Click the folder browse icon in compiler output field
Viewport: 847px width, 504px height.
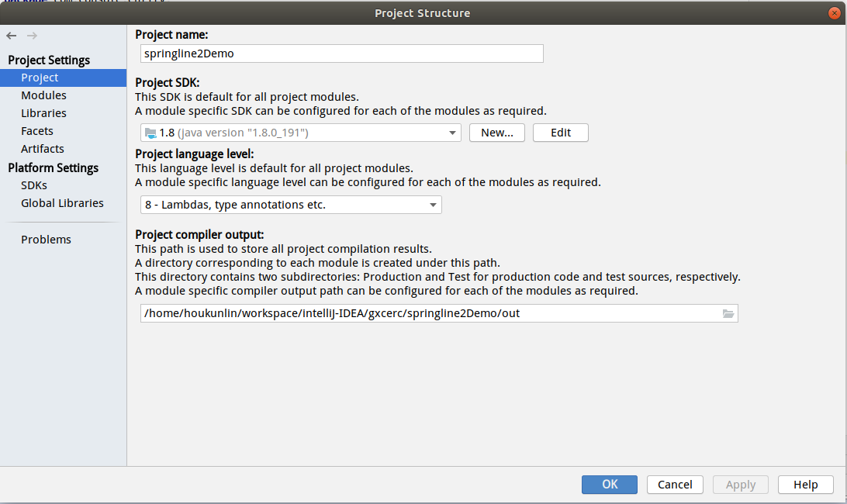coord(728,313)
